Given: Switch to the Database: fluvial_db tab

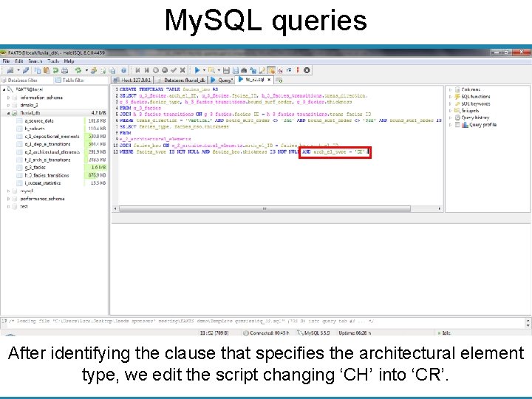Looking at the screenshot, I should tap(181, 80).
